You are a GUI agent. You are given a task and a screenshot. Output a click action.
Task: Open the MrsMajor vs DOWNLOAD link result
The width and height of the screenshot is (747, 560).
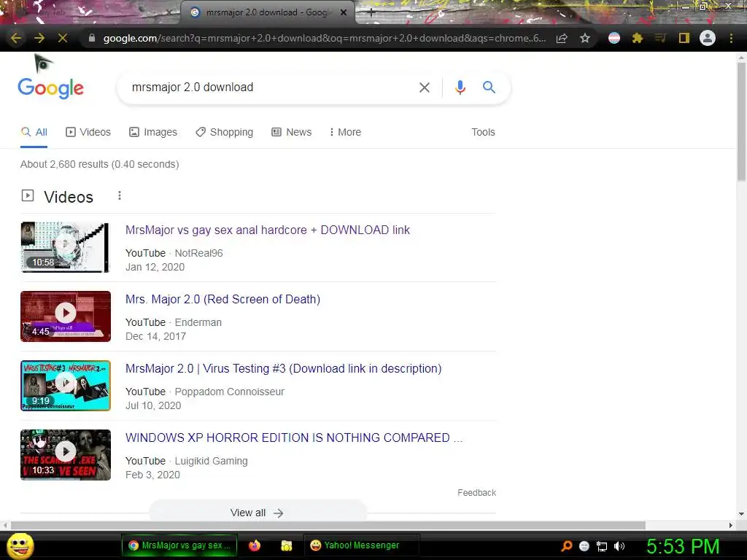pyautogui.click(x=267, y=230)
